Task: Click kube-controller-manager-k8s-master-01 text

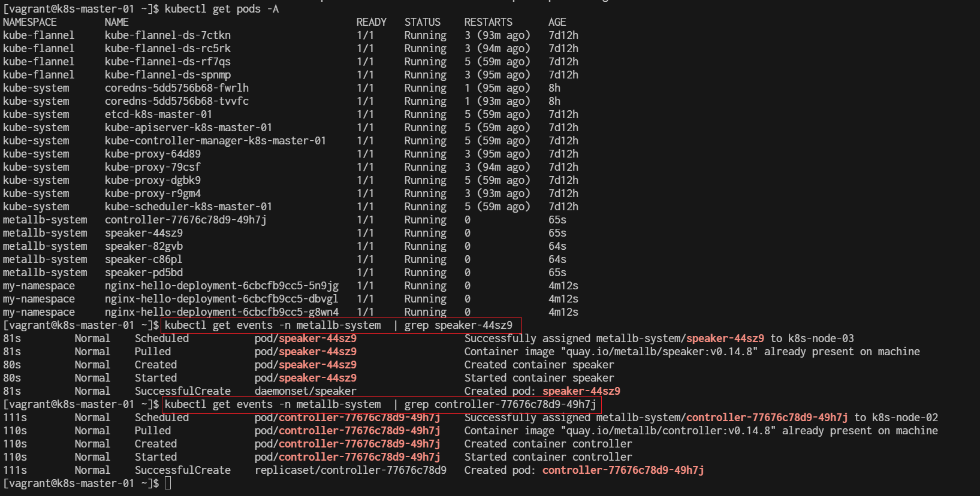Action: pos(216,141)
